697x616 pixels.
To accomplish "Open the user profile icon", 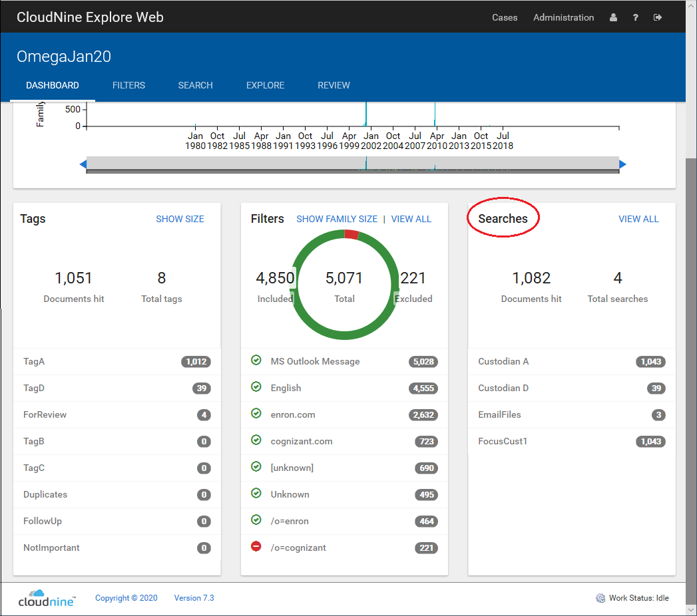I will point(613,17).
